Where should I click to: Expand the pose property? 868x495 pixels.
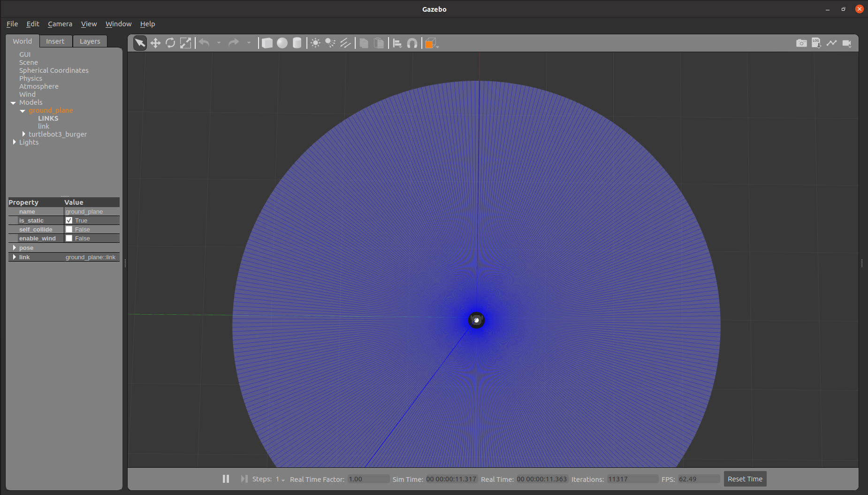pos(15,247)
